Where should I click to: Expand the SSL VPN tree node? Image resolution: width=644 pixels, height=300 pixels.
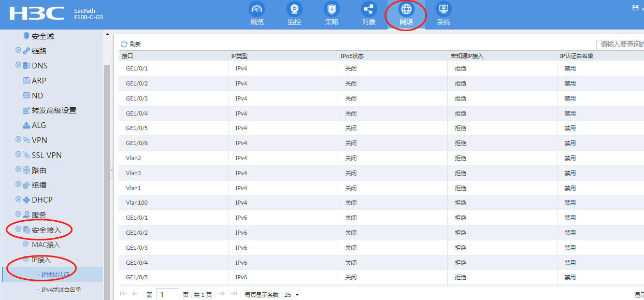coord(18,155)
